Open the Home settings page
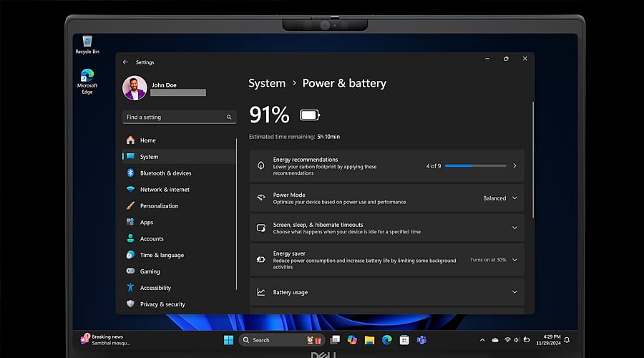Screen dimensions: 644x358 pos(148,140)
